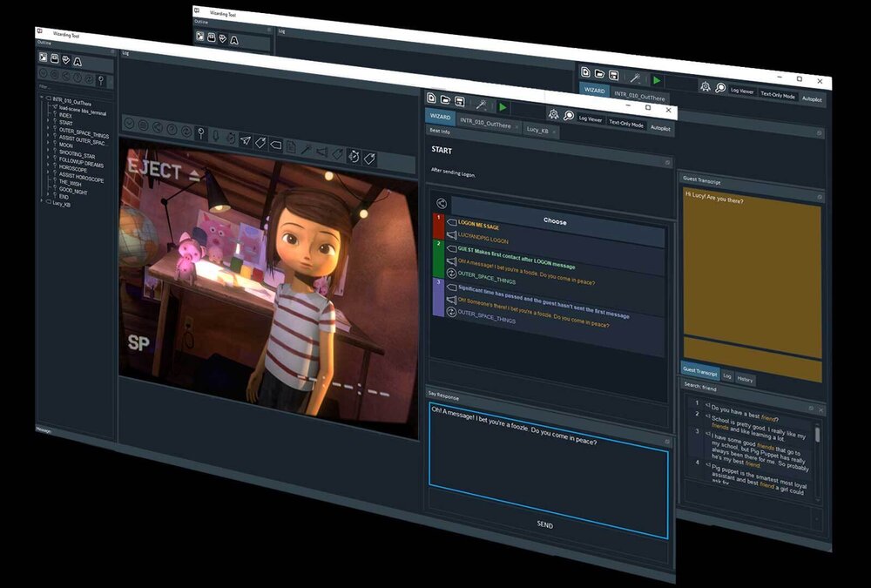This screenshot has width=871, height=588.
Task: Toggle Autopilot in the front window
Action: point(660,128)
